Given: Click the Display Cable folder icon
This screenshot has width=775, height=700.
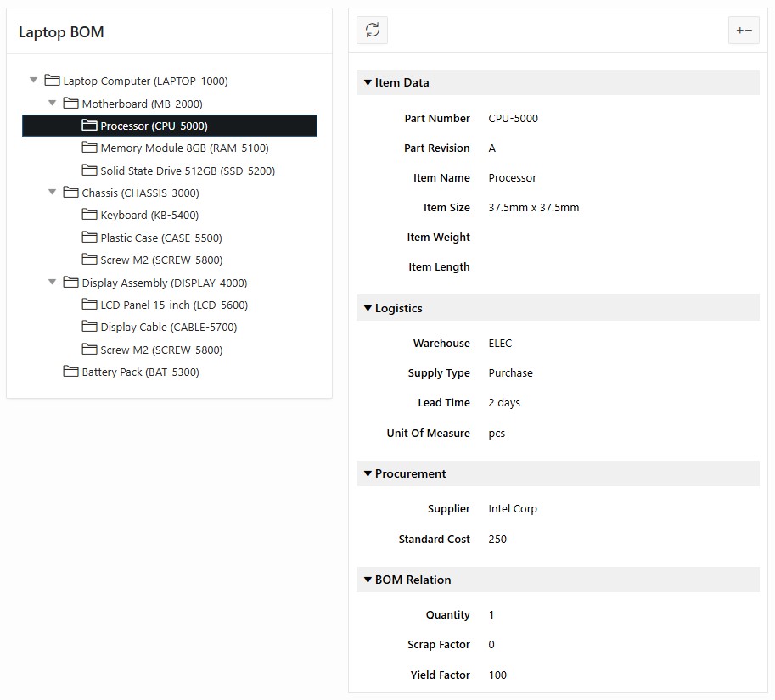Looking at the screenshot, I should tap(89, 327).
